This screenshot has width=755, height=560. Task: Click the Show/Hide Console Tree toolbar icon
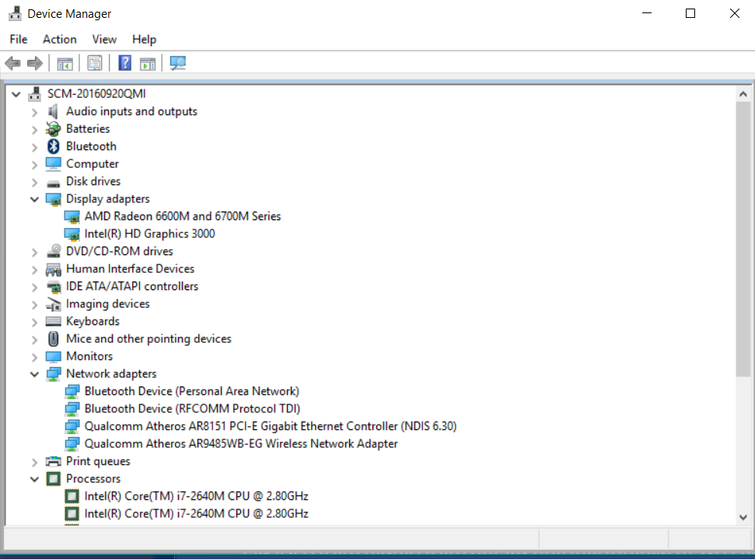coord(65,63)
